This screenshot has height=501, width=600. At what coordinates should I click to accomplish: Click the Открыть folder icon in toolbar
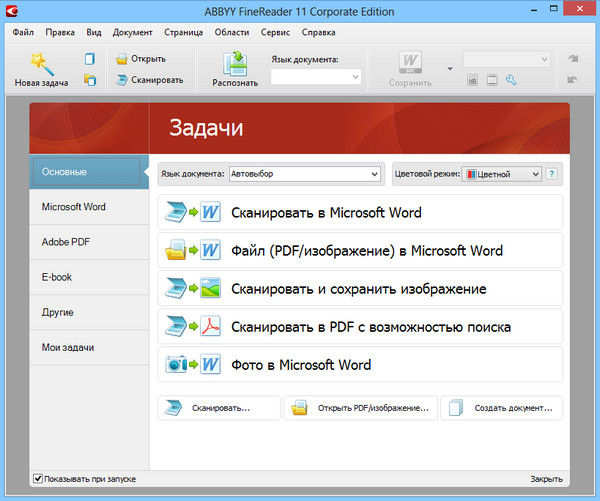click(122, 59)
